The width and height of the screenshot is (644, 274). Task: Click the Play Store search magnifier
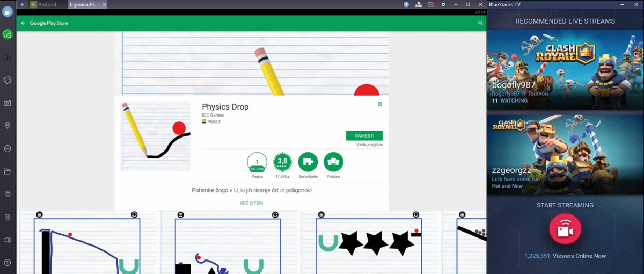(x=480, y=23)
